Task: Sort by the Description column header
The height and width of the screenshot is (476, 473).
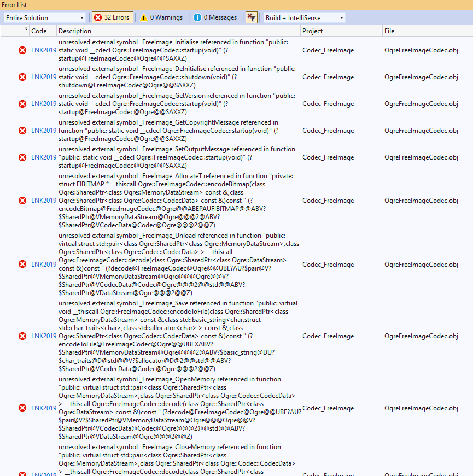Action: tap(178, 31)
